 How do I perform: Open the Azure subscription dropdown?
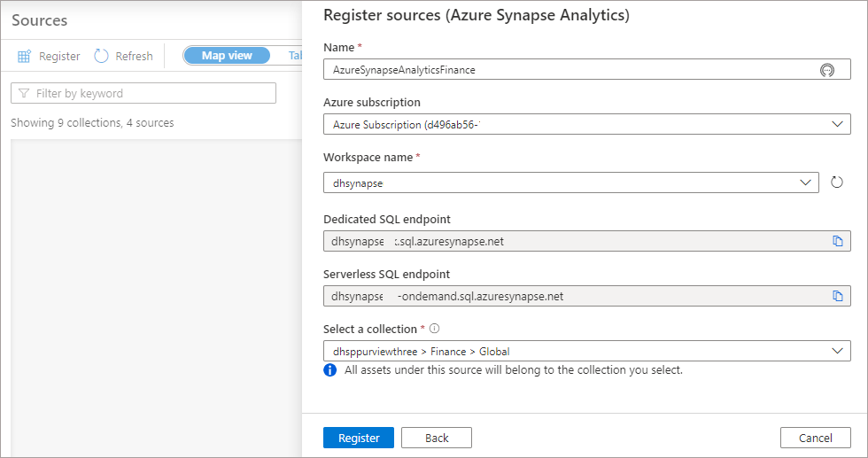[586, 124]
